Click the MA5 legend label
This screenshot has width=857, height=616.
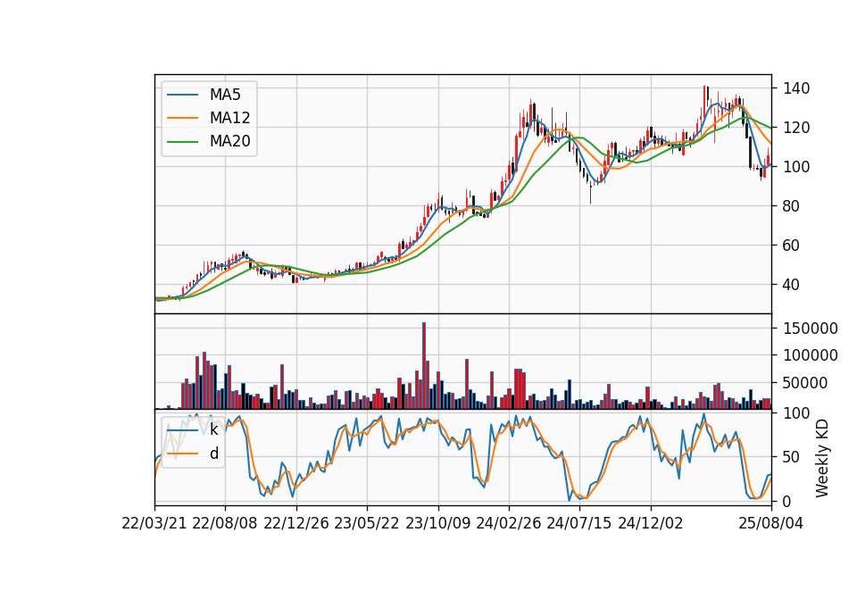(x=225, y=95)
